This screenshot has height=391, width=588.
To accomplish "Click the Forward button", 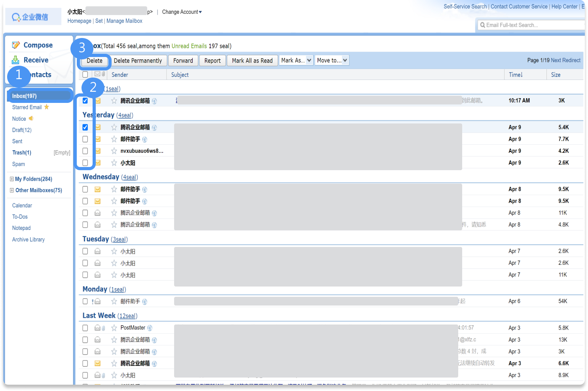I will coord(183,61).
